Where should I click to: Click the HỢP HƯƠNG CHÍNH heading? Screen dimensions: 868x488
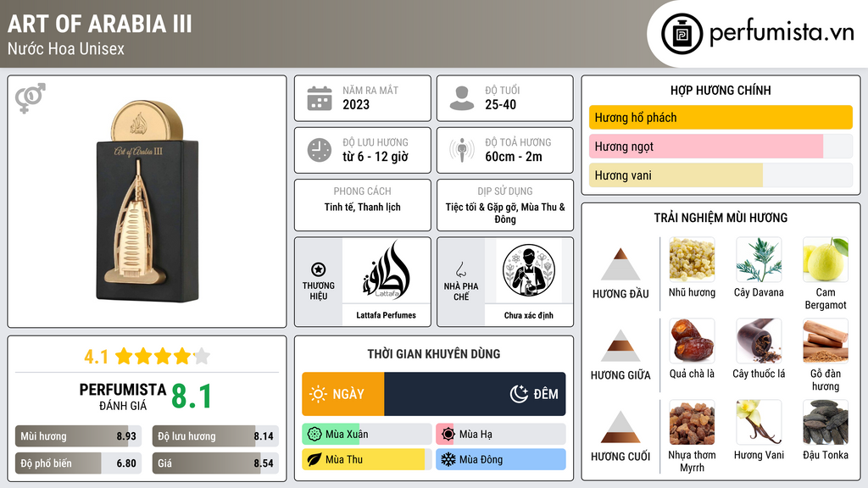tap(721, 90)
